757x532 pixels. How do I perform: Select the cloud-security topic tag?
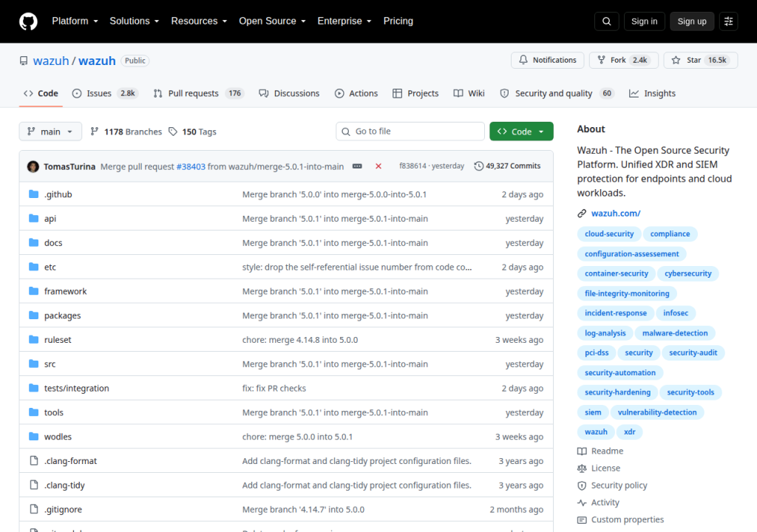pos(609,233)
